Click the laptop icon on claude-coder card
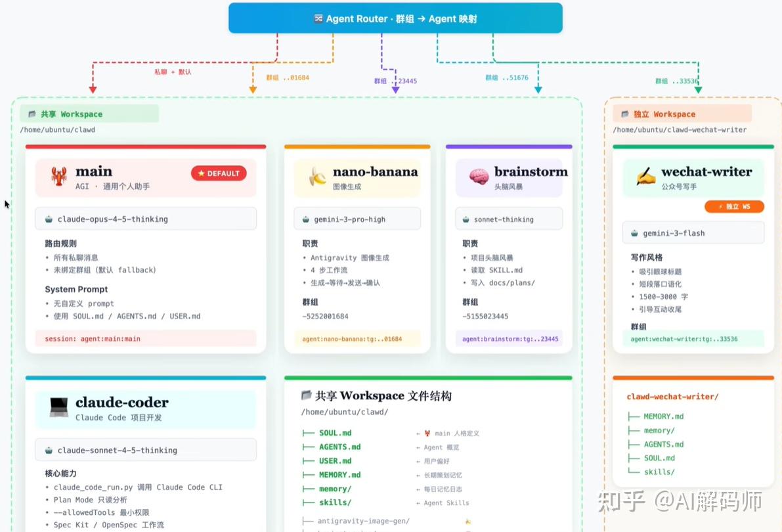The height and width of the screenshot is (532, 782). click(59, 407)
